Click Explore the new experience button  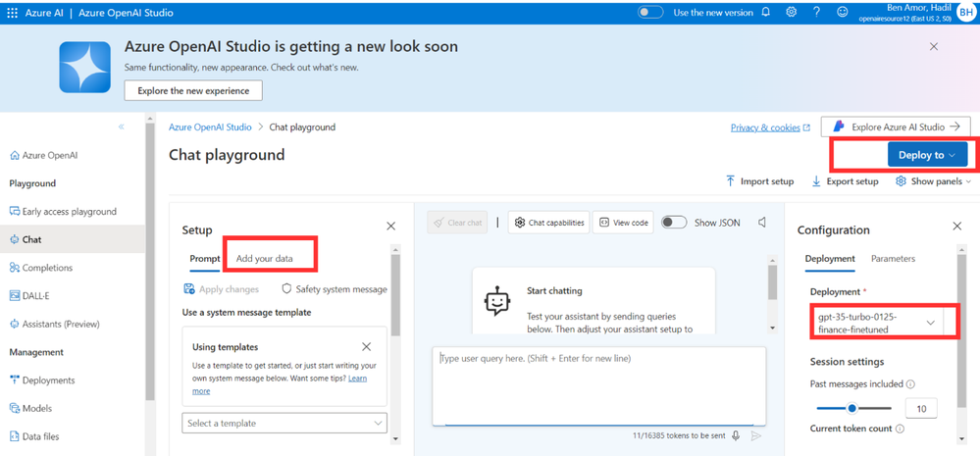tap(193, 90)
